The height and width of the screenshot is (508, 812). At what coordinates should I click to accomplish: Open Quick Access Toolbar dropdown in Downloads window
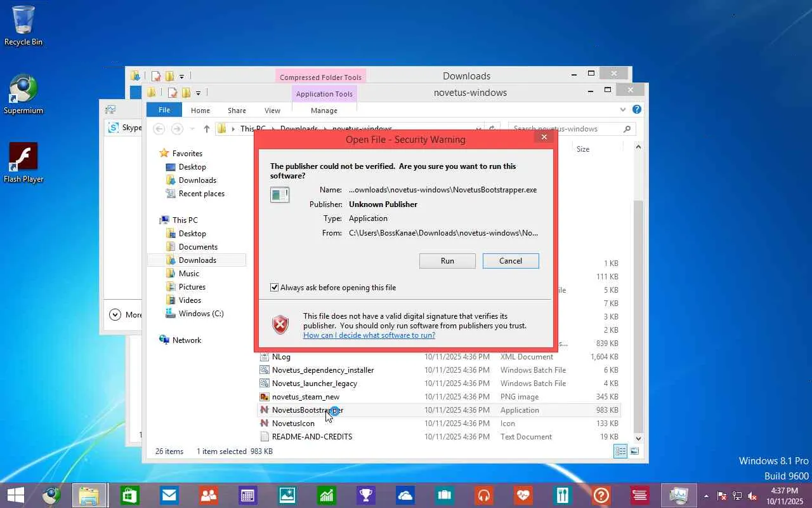click(181, 76)
